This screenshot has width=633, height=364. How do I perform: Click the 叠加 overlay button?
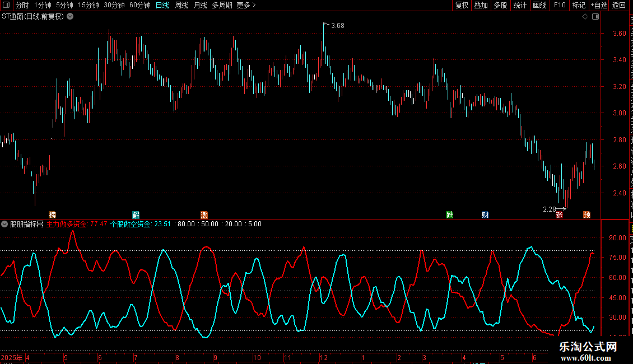(481, 5)
